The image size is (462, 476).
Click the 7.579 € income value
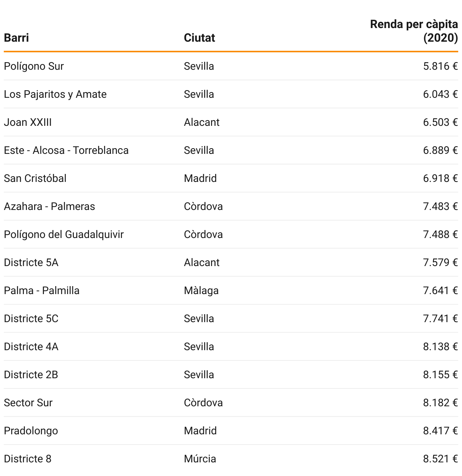[440, 263]
